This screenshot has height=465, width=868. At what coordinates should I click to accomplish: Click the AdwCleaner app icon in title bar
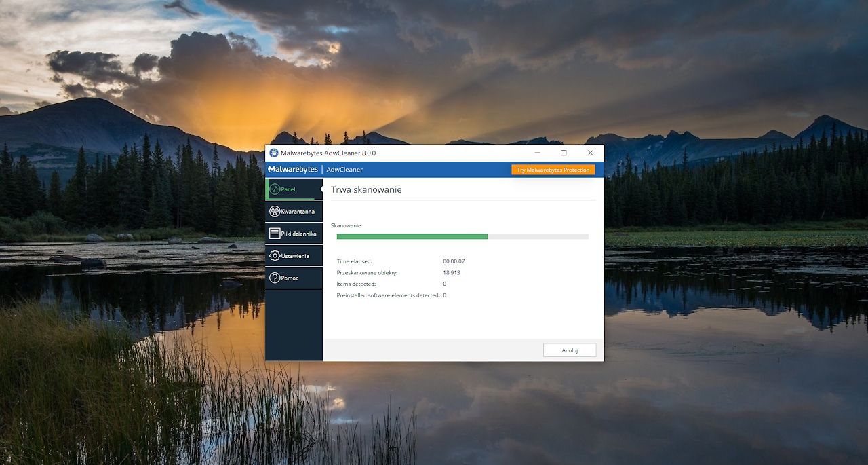point(274,153)
